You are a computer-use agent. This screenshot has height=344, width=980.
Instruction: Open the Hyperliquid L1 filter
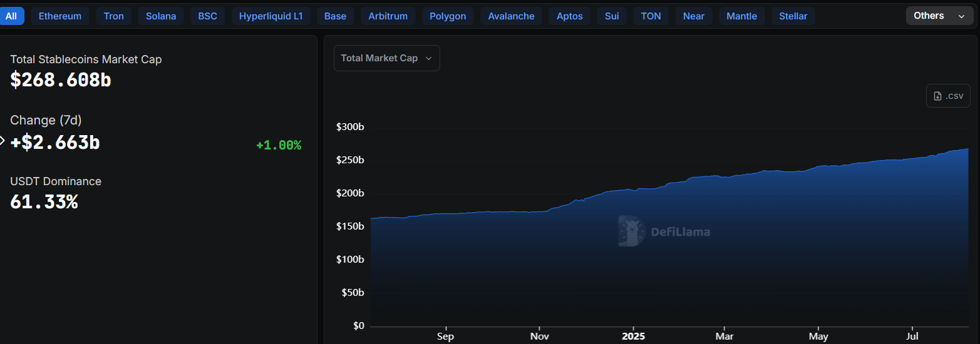point(271,16)
